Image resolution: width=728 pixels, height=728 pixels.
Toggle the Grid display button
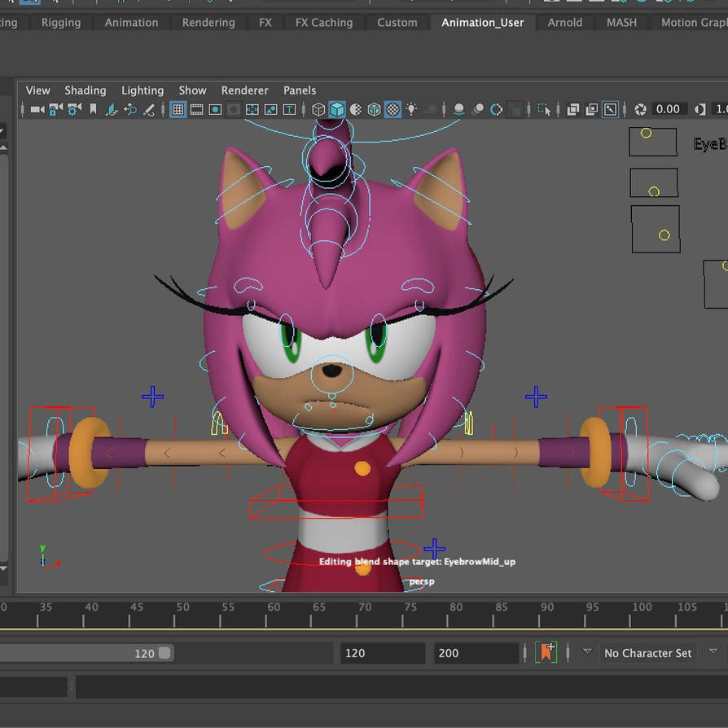(177, 108)
